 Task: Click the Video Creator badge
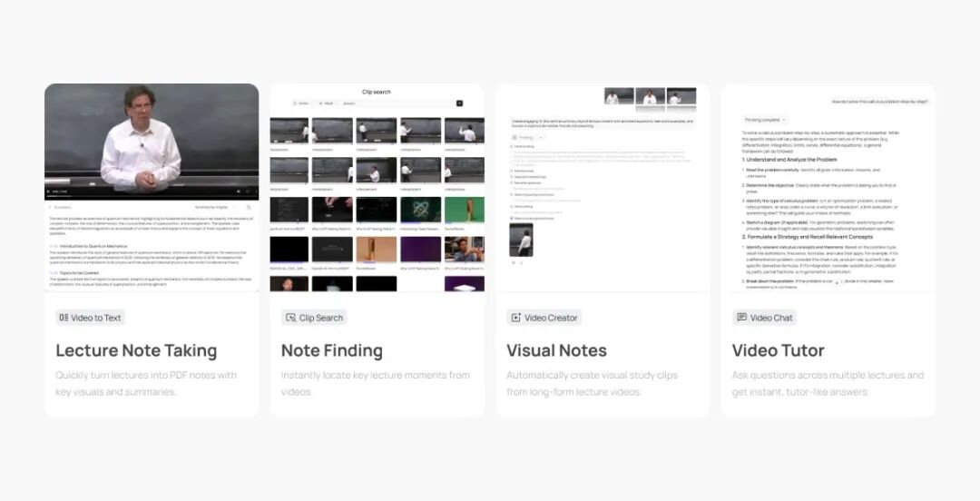pyautogui.click(x=544, y=318)
